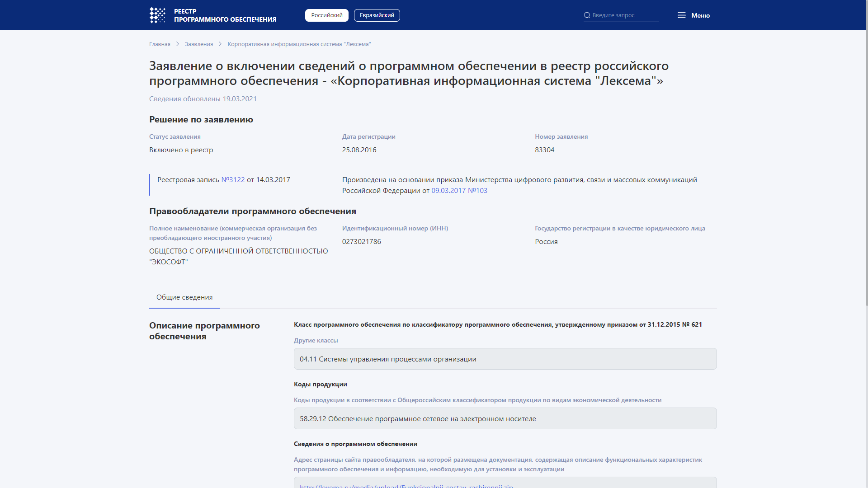Click the РЕЕСТР ПРОГРАММНОГО ОБЕСПЕЧЕНИЯ title
Screen dimensions: 868x488
click(x=225, y=15)
